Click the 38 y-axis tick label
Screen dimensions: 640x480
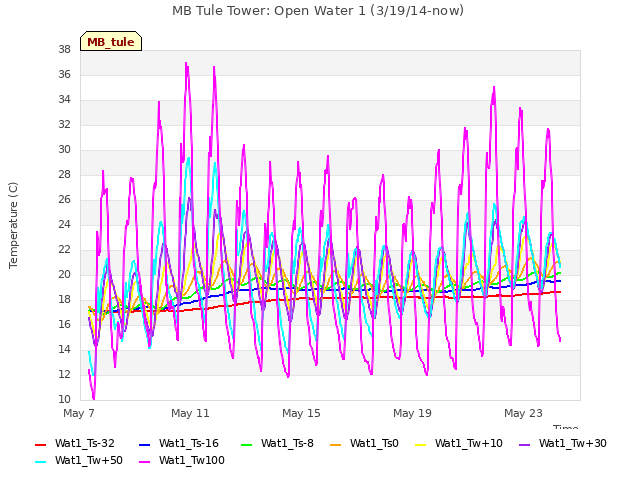coord(64,50)
